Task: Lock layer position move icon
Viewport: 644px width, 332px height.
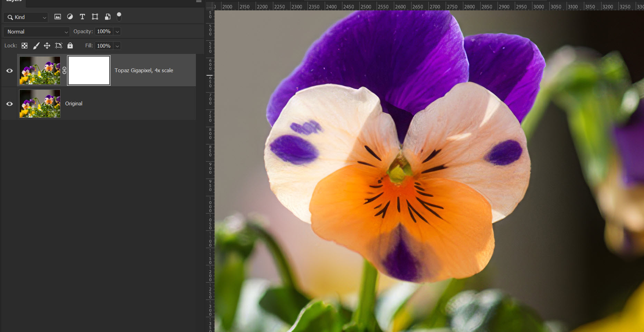Action: 47,46
